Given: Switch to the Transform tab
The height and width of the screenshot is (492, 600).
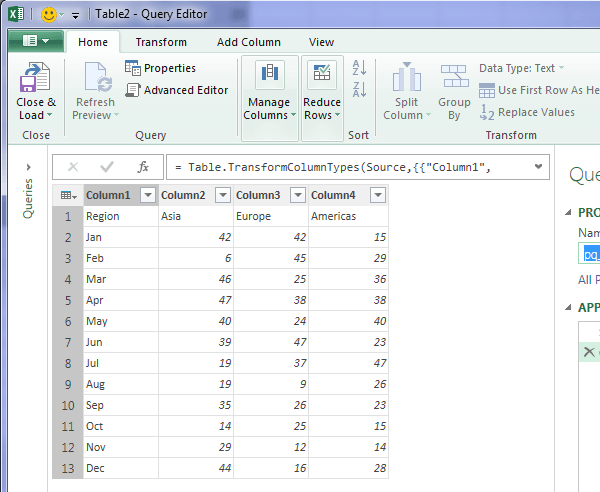Looking at the screenshot, I should click(x=161, y=42).
